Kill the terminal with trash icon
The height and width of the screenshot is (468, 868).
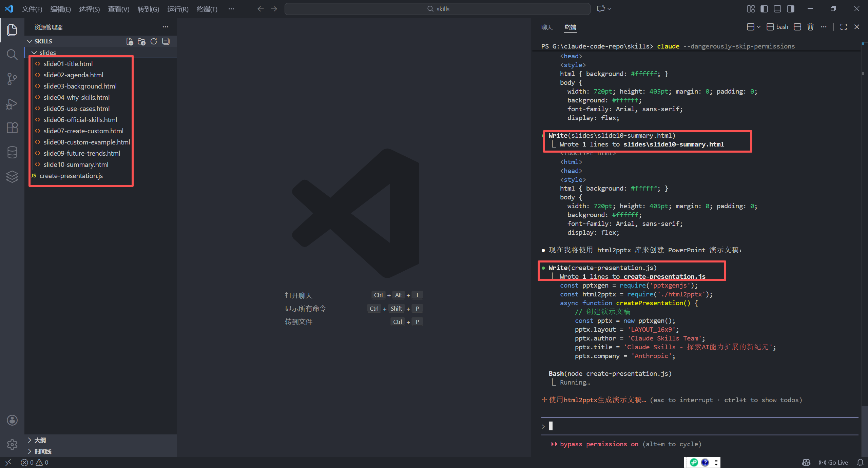tap(810, 27)
